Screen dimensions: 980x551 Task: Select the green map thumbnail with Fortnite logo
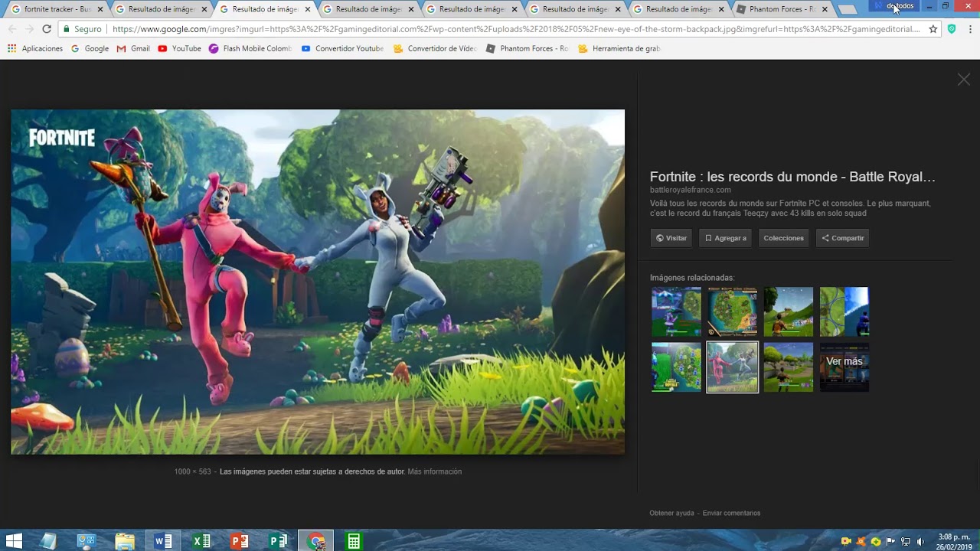click(x=676, y=367)
